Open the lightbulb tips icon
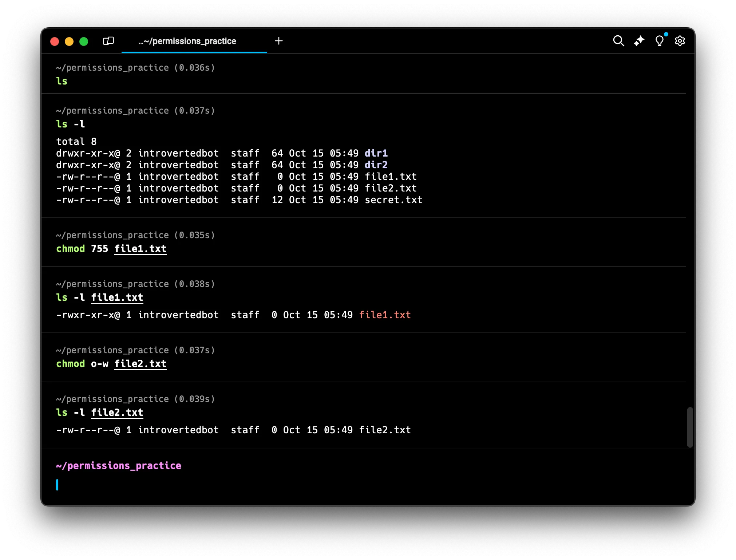Screen dimensions: 736x560 (x=659, y=41)
